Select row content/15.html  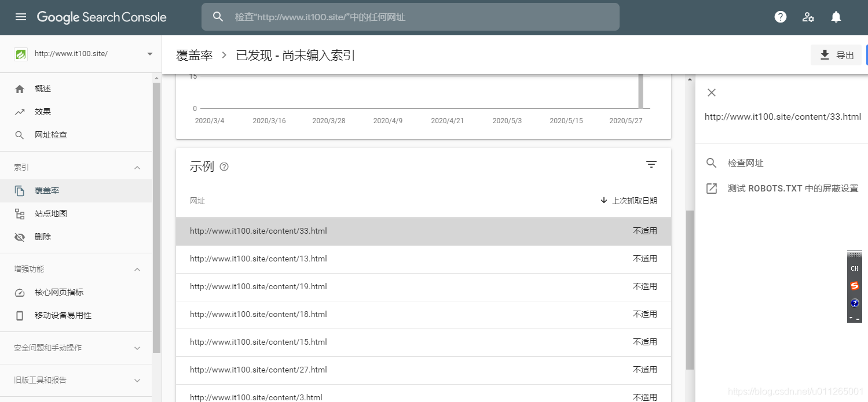click(423, 342)
